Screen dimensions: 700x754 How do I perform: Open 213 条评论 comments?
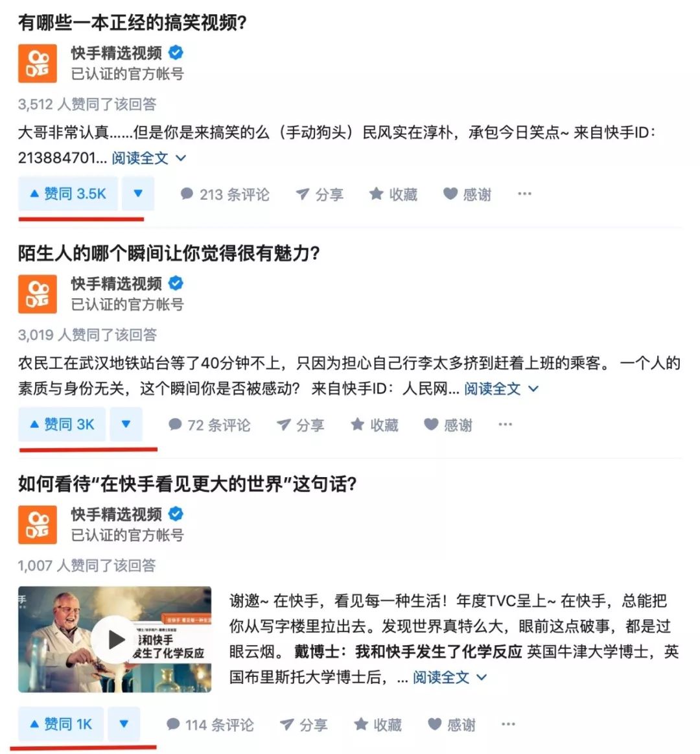pyautogui.click(x=224, y=194)
